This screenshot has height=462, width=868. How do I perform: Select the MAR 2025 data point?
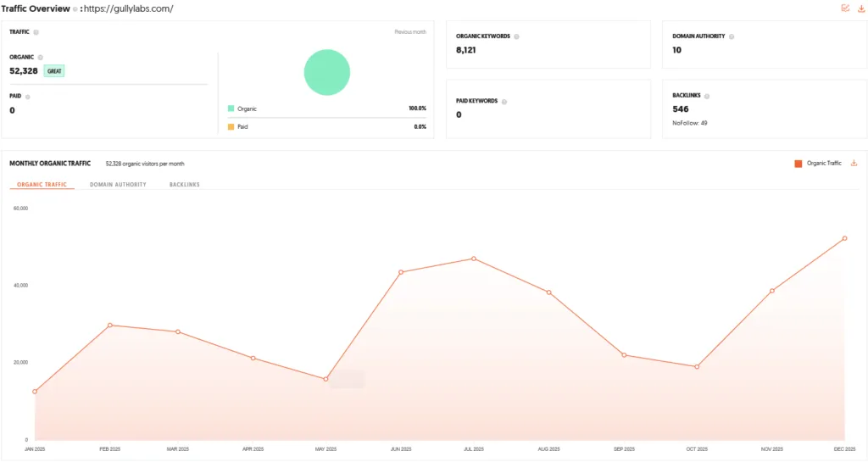pos(178,332)
